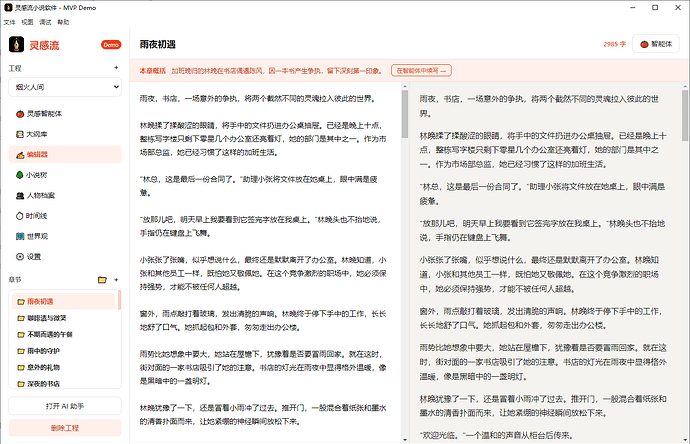
Task: Open the 视图 menu
Action: point(27,22)
